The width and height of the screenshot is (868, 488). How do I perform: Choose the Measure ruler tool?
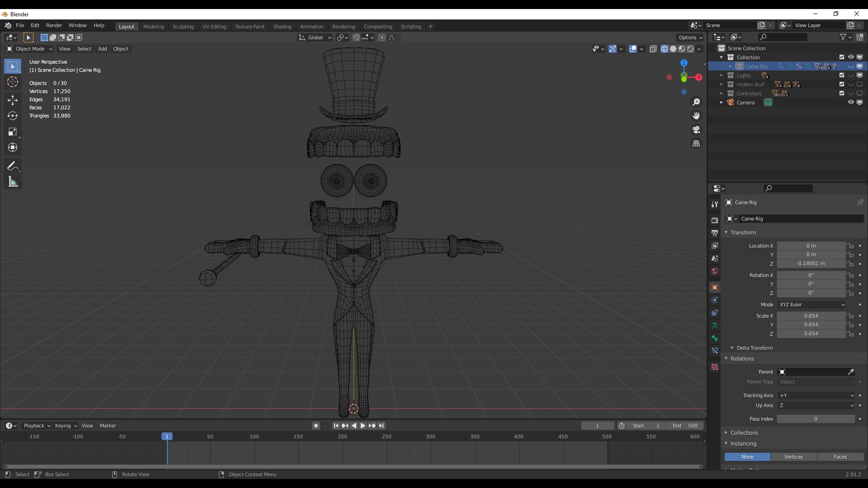pyautogui.click(x=13, y=182)
